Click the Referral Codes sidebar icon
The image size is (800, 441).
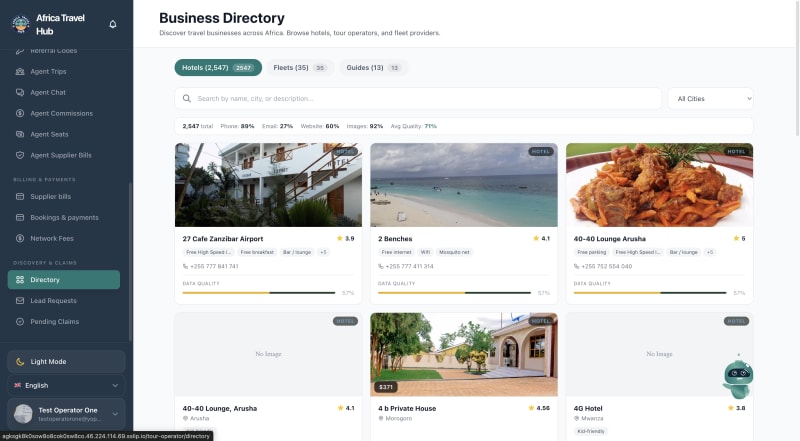pos(20,51)
